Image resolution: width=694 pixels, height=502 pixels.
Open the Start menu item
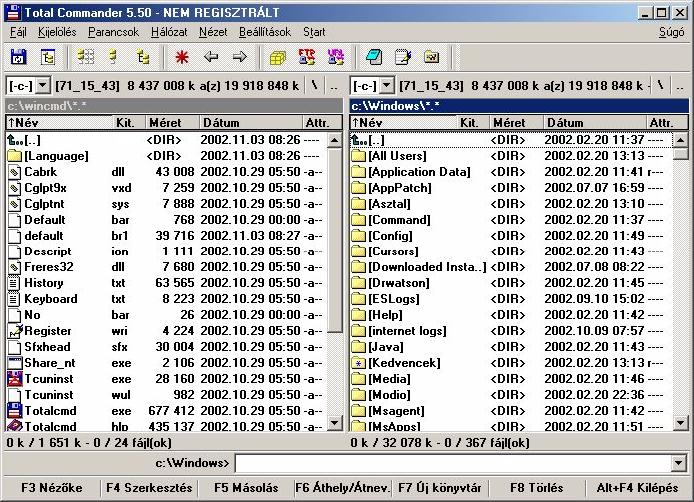click(314, 32)
